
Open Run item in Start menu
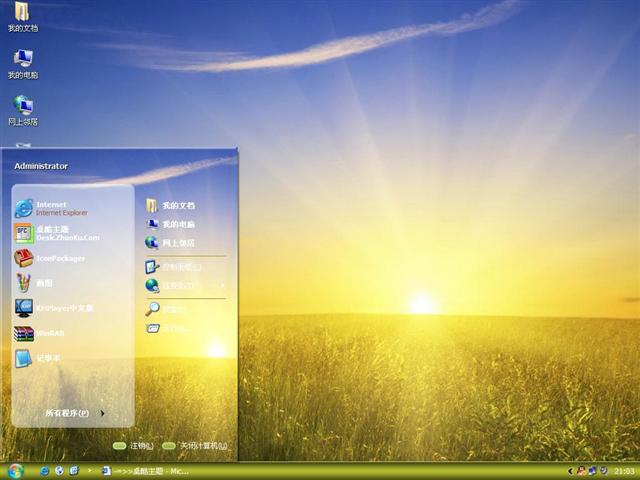(x=167, y=328)
